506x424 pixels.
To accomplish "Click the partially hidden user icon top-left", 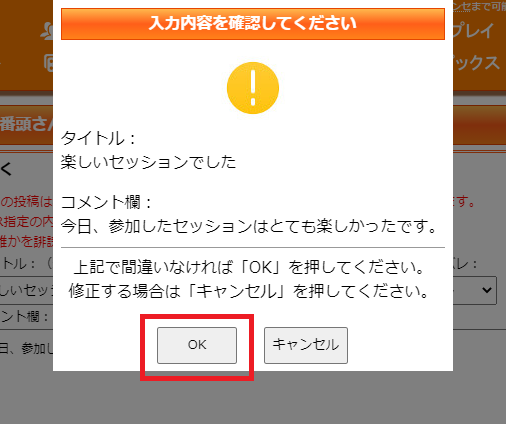I will point(47,31).
